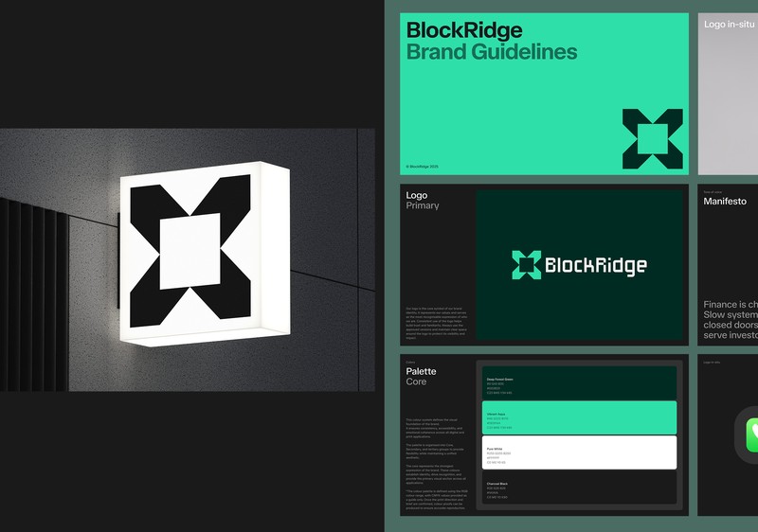Click the colour system description paragraph
758x532 pixels.
437,465
